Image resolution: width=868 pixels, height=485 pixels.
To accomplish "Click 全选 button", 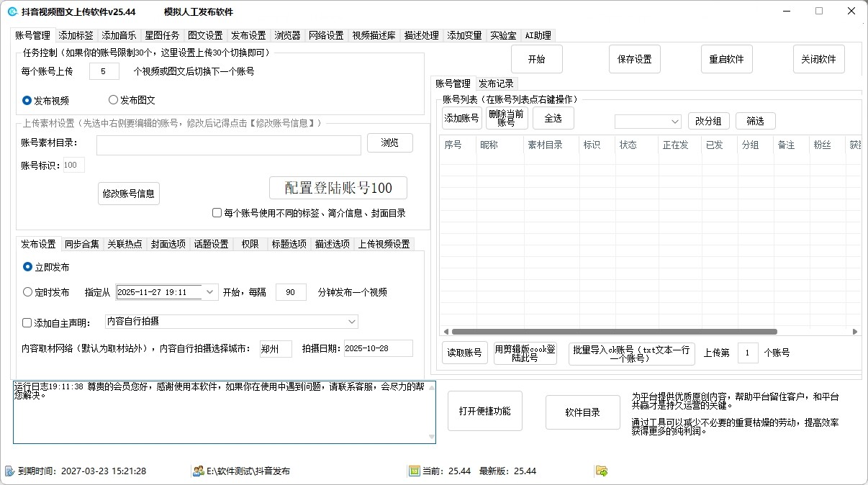I will [553, 118].
